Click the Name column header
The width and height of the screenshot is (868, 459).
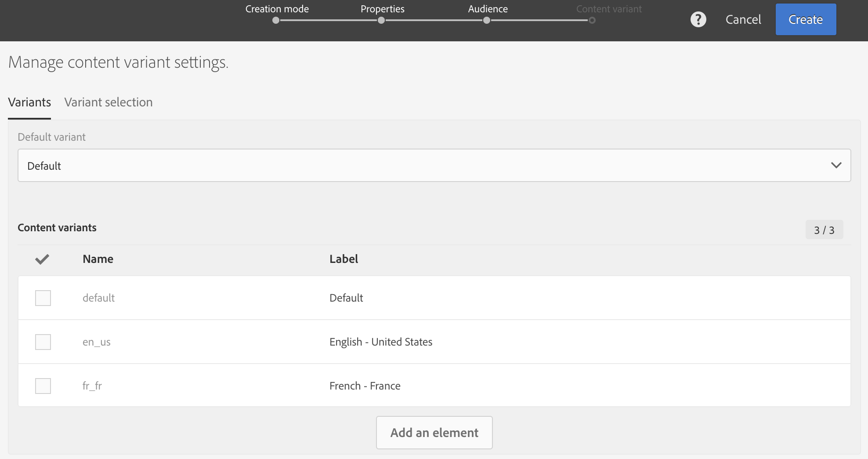98,259
